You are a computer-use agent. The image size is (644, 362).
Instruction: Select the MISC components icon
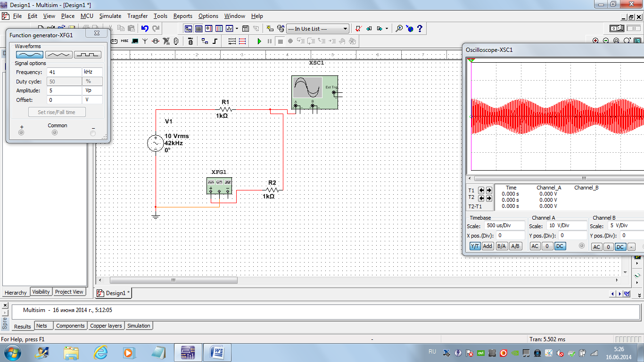click(124, 41)
